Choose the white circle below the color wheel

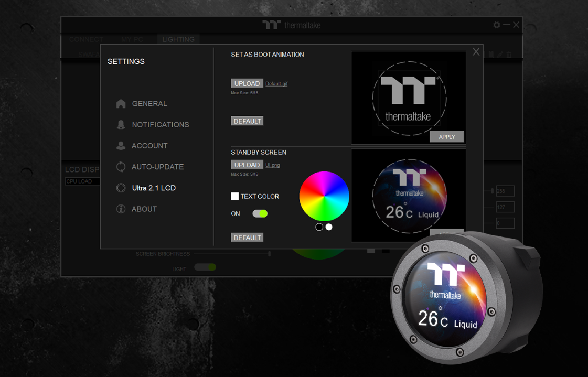pyautogui.click(x=329, y=227)
